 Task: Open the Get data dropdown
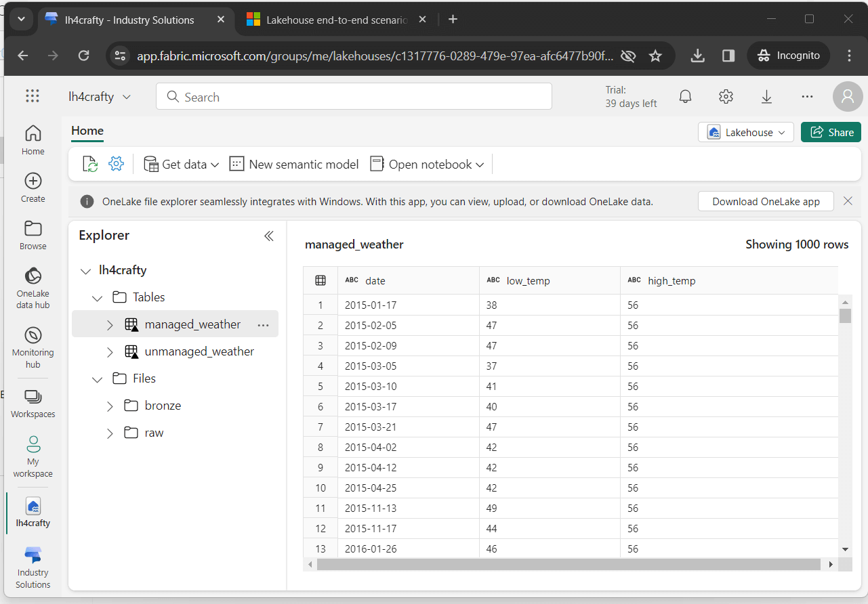182,164
